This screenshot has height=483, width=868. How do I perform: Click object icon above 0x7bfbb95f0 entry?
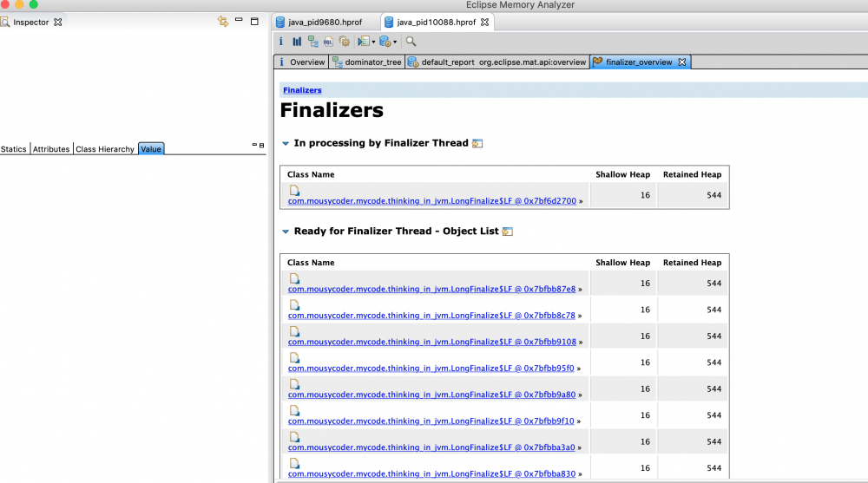[294, 357]
